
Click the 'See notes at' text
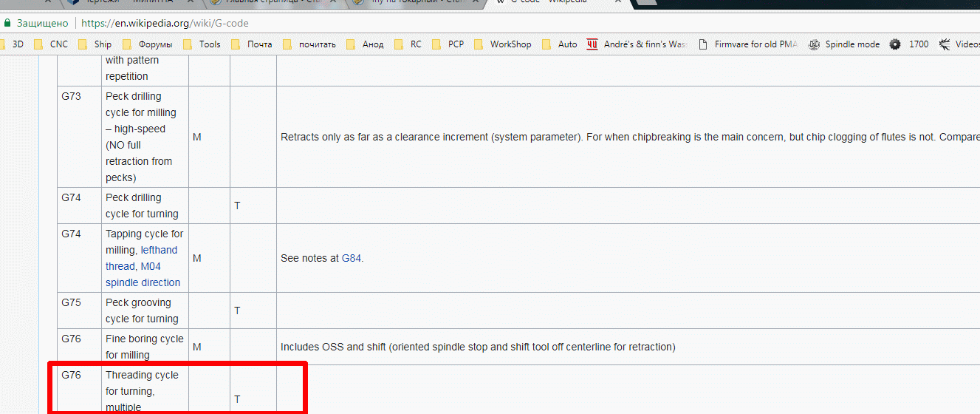(310, 259)
